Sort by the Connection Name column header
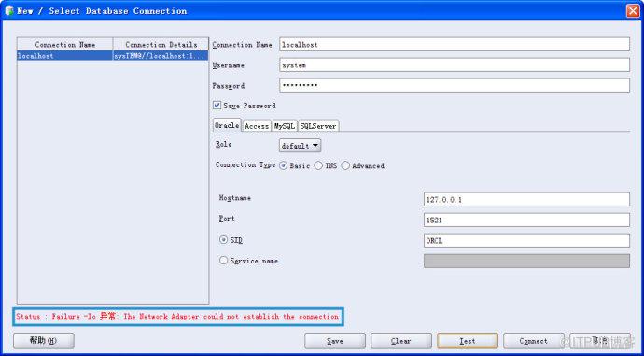The width and height of the screenshot is (644, 356). (65, 44)
